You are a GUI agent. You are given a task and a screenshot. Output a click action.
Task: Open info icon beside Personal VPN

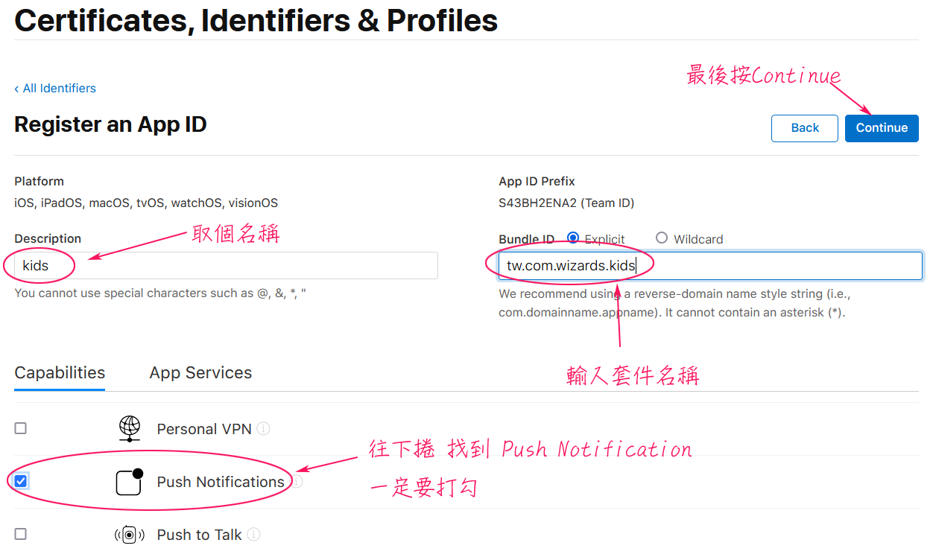click(264, 428)
